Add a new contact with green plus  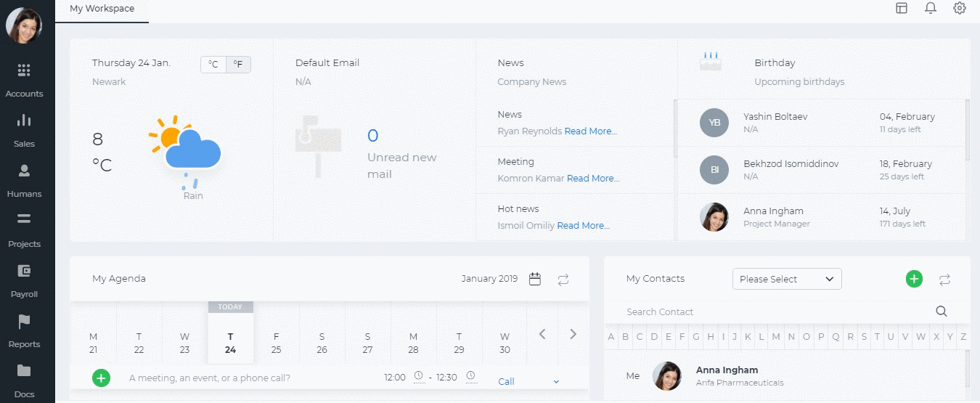coord(914,279)
